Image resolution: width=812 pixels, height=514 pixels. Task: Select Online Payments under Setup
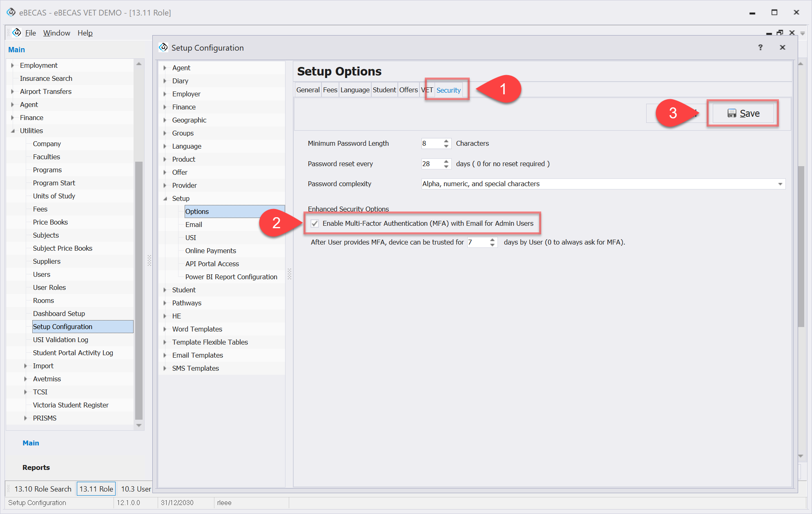click(210, 251)
